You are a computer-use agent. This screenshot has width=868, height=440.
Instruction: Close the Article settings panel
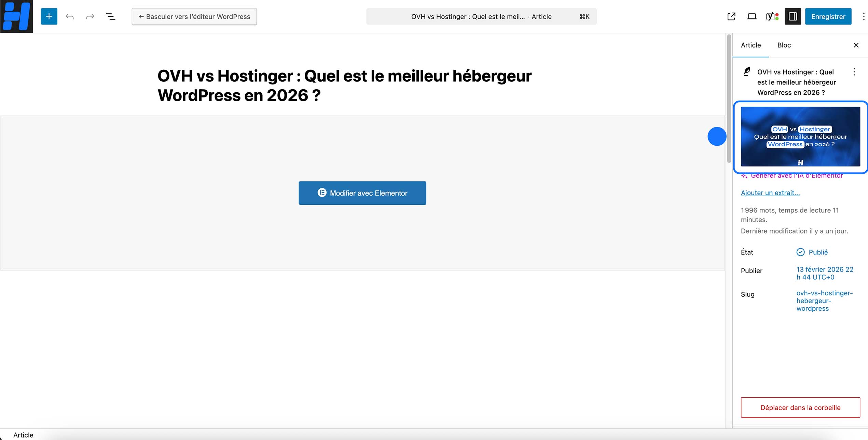point(856,45)
